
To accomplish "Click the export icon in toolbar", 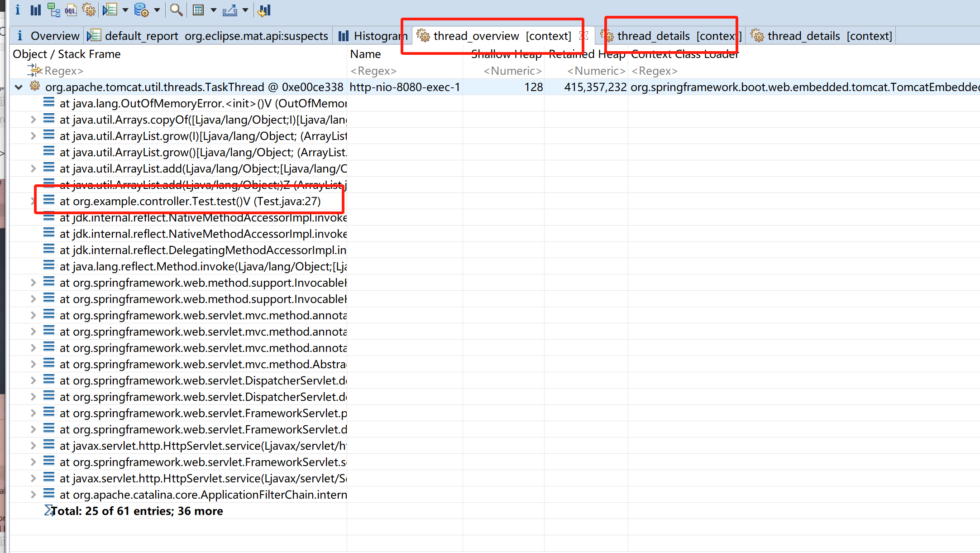I will [230, 10].
